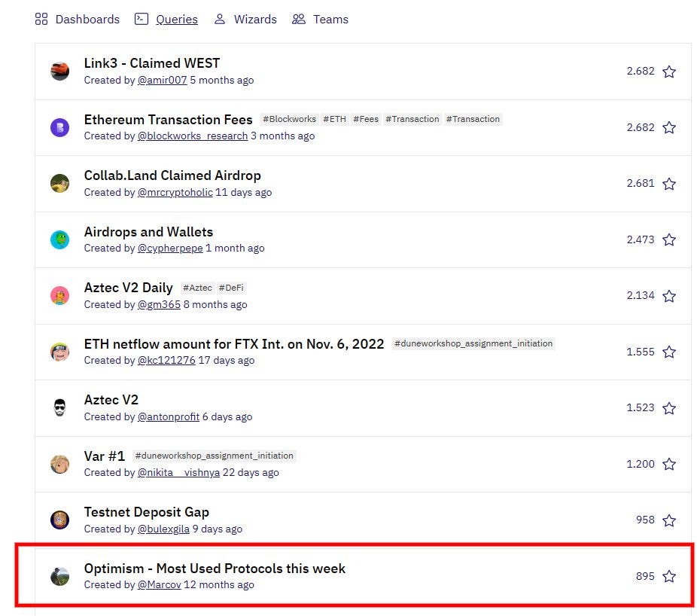Star the Link3 - Claimed WEST query
This screenshot has width=697, height=616.
point(669,71)
